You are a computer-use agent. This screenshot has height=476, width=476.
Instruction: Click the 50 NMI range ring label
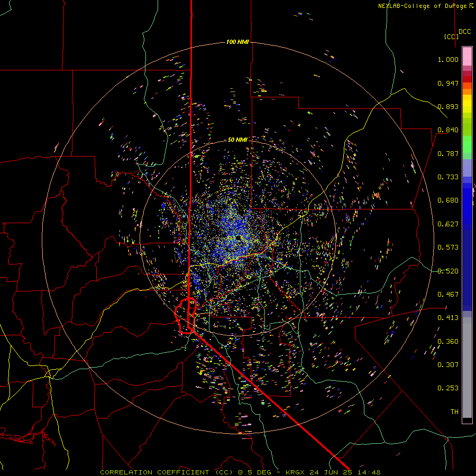coord(237,140)
